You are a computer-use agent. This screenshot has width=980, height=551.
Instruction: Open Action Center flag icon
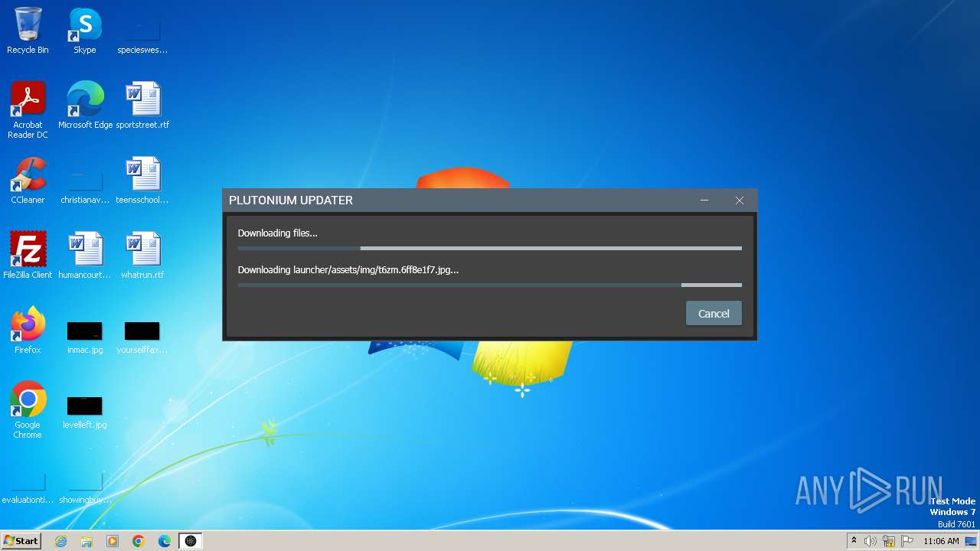[x=907, y=541]
